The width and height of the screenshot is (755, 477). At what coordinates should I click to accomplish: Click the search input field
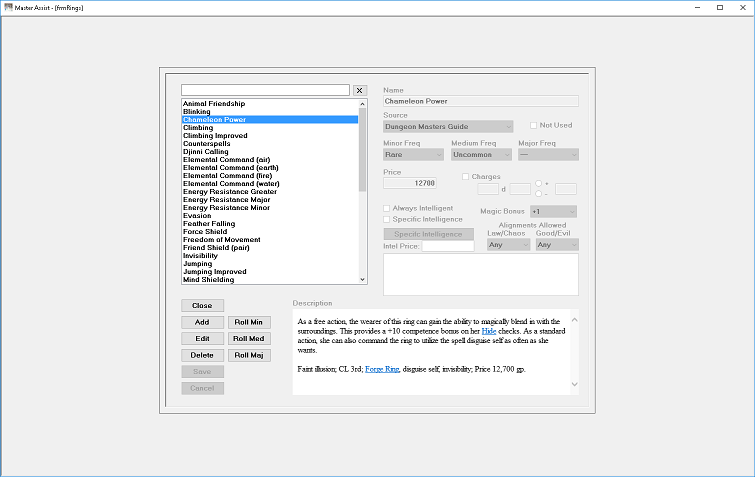point(265,90)
